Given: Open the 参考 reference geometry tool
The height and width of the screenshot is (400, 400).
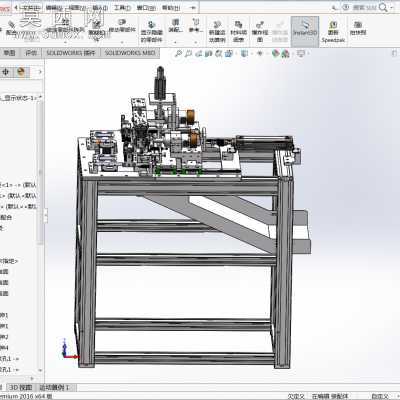Looking at the screenshot, I should point(196,25).
